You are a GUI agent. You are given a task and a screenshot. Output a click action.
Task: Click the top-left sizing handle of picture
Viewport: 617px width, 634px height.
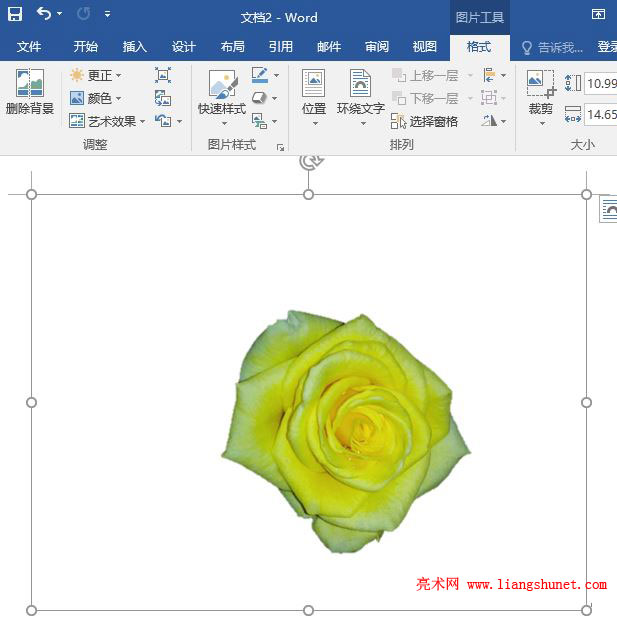pyautogui.click(x=31, y=194)
